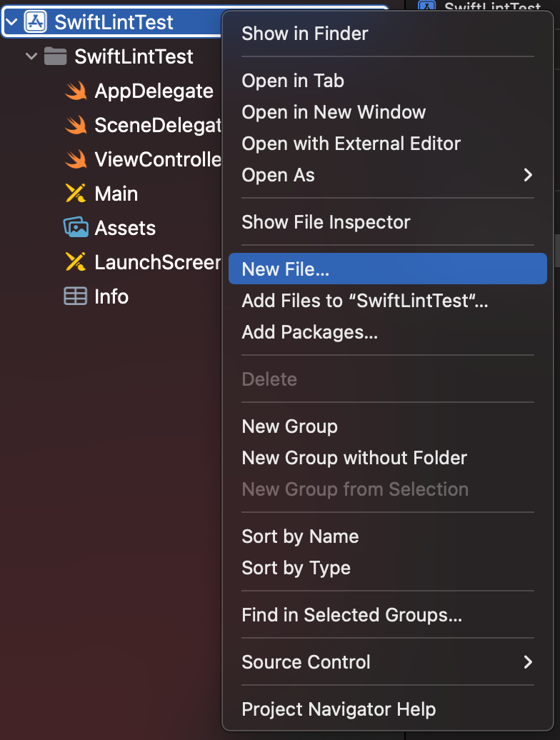
Task: Click the SwiftLintTest group folder icon
Action: pyautogui.click(x=55, y=56)
